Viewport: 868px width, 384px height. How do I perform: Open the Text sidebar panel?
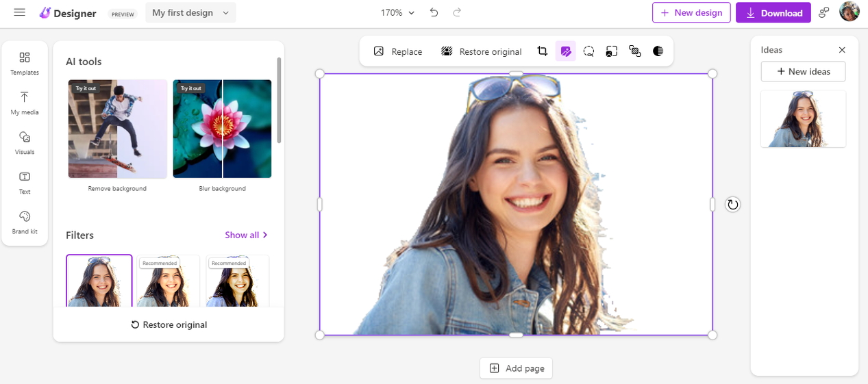(x=25, y=182)
